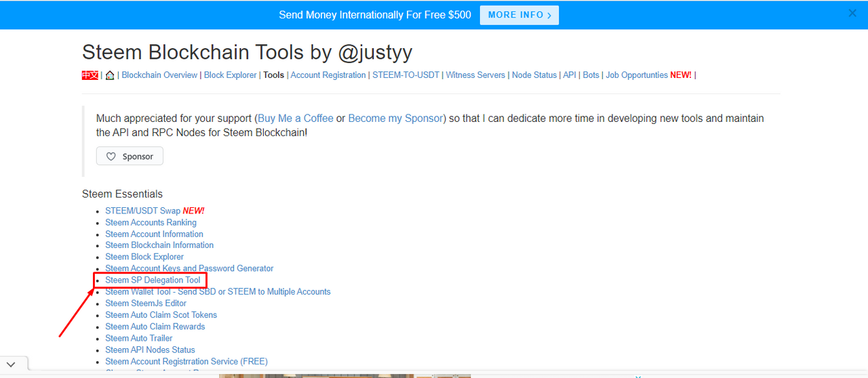The image size is (868, 378).
Task: Select Tools in the navigation bar
Action: tap(274, 75)
